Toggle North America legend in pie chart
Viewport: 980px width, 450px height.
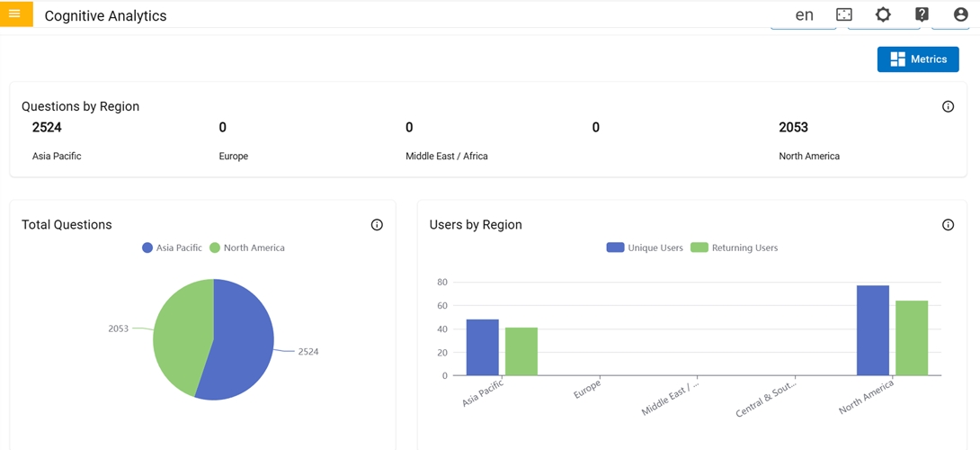coord(246,247)
